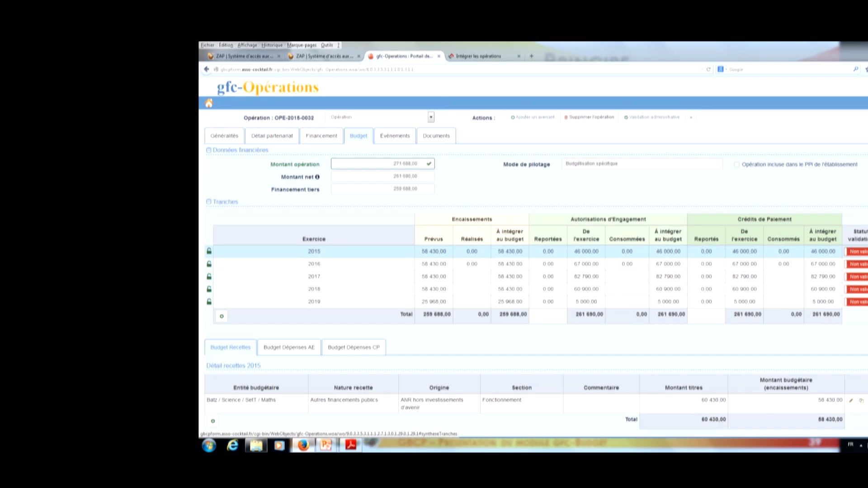868x488 pixels.
Task: Open Firefox from the Windows taskbar
Action: (303, 445)
